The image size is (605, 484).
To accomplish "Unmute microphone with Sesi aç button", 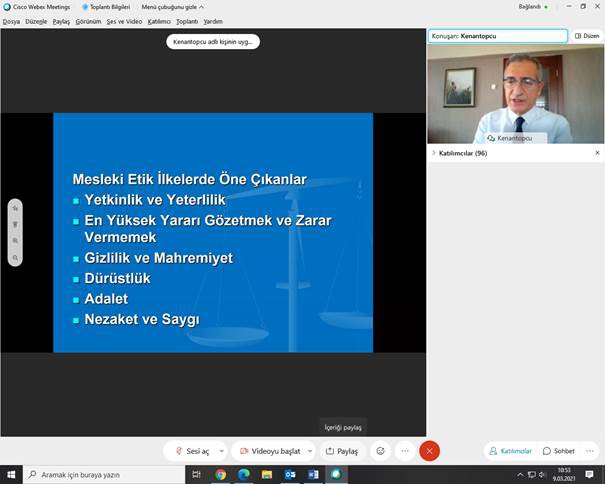I will [x=191, y=451].
